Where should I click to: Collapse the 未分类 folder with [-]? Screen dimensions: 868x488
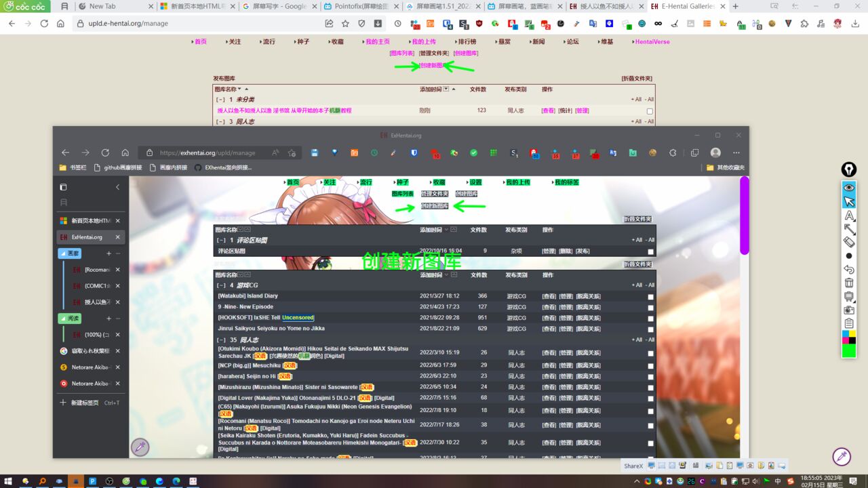220,100
